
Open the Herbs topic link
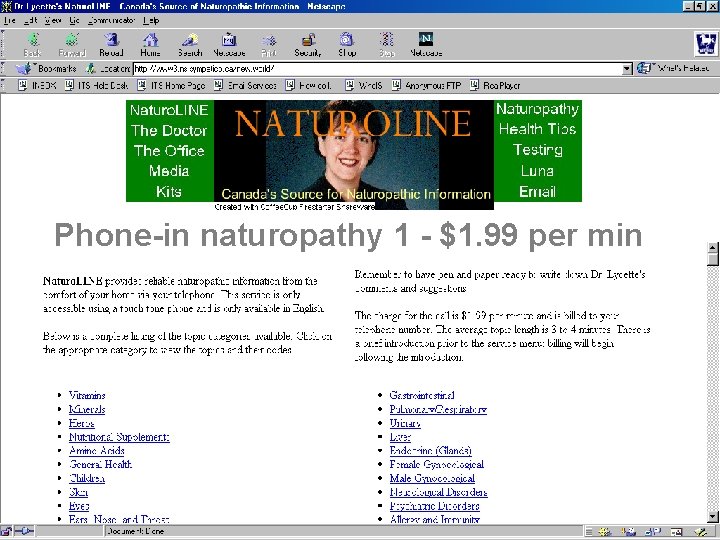[82, 423]
